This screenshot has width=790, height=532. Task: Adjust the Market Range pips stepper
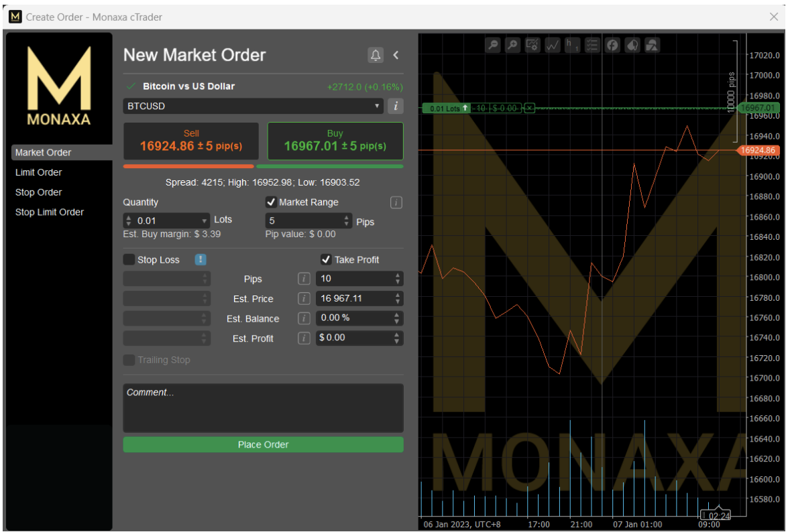[346, 221]
